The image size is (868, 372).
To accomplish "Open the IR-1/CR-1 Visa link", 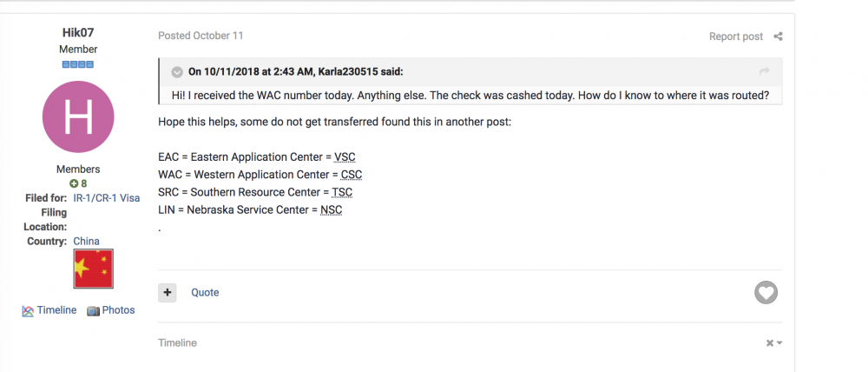I will [x=106, y=198].
